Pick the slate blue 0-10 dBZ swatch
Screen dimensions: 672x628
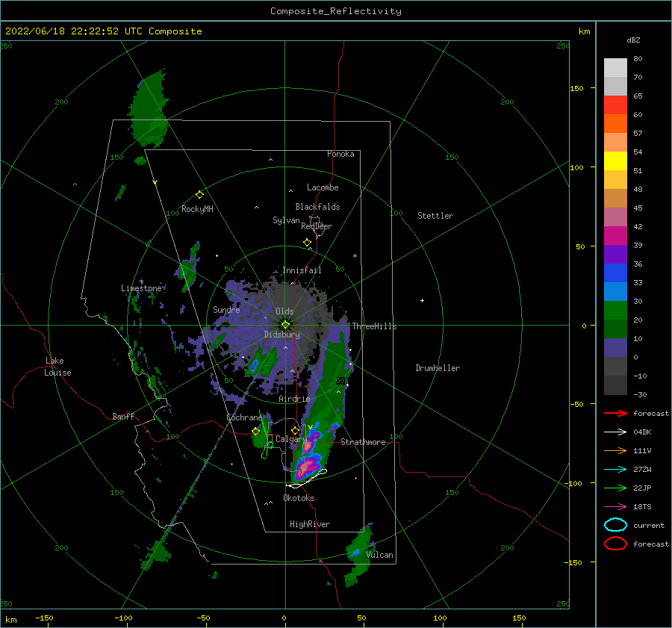coord(615,347)
